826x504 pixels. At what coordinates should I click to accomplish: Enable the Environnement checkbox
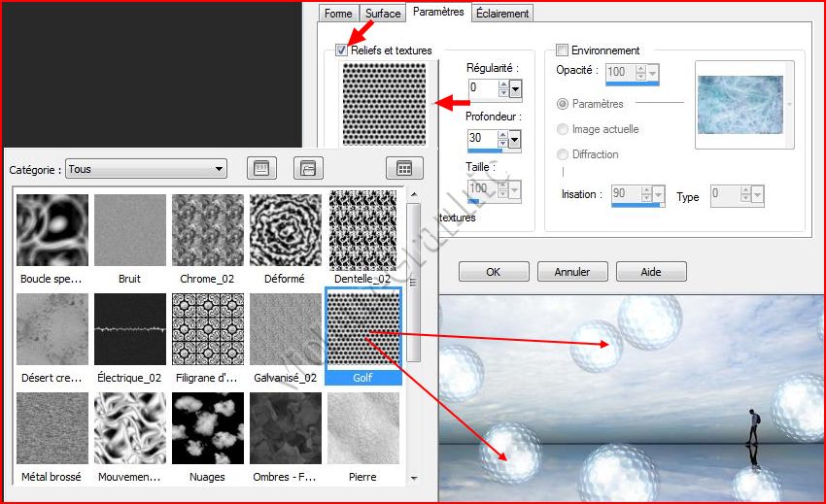(x=562, y=50)
